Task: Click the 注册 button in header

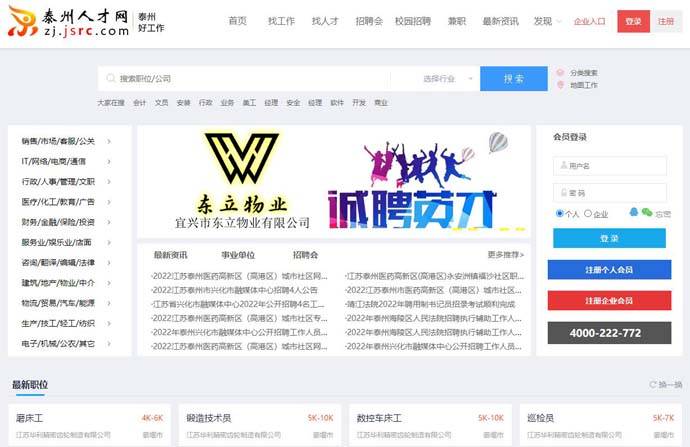Action: 666,21
